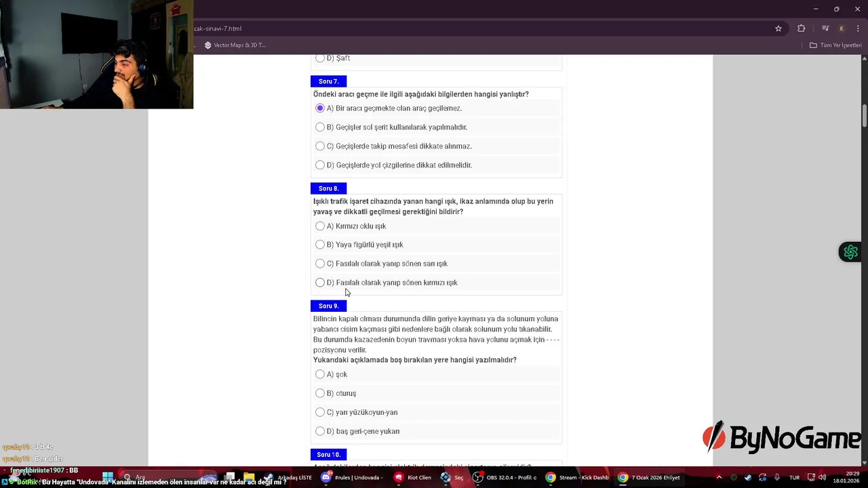Open the Chrome extensions puzzle icon
The height and width of the screenshot is (488, 868).
coord(802,28)
